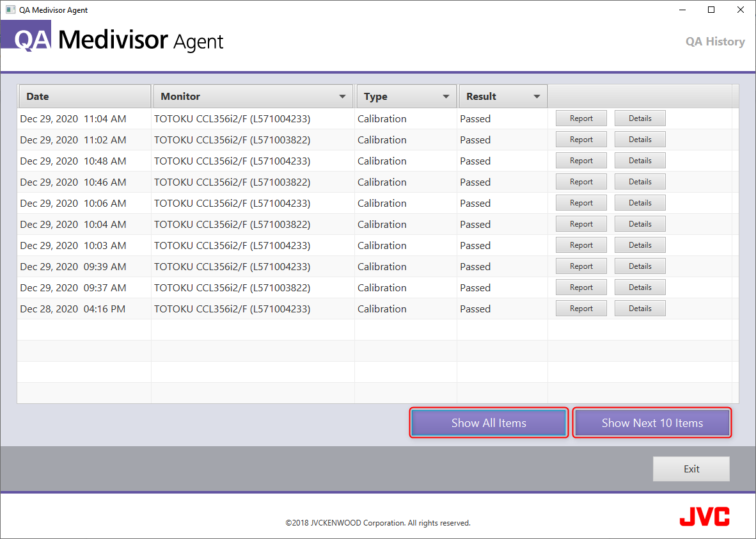Click Calibration type in the 09:37 AM row
Viewport: 756px width, 539px height.
point(382,288)
